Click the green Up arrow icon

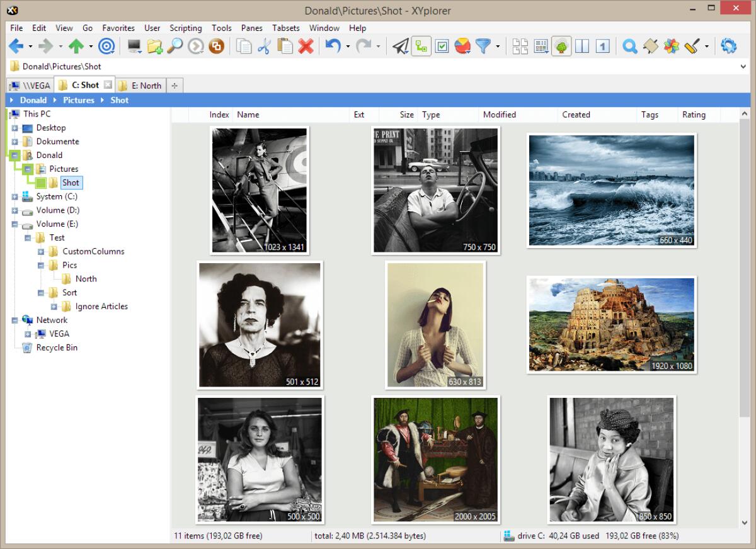(x=76, y=46)
